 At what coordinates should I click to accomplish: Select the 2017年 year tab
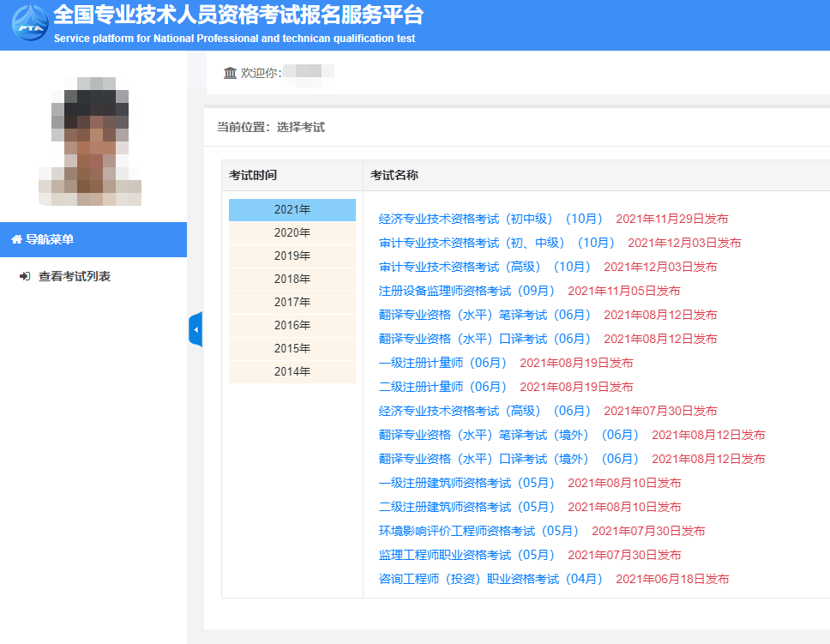pos(292,303)
